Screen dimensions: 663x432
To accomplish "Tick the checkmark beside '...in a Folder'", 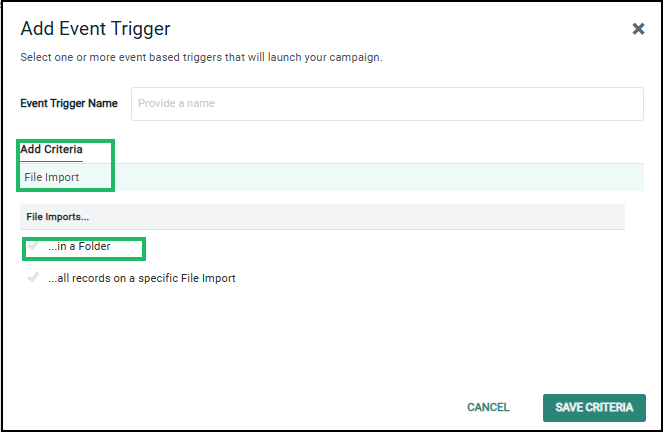I will (x=34, y=246).
